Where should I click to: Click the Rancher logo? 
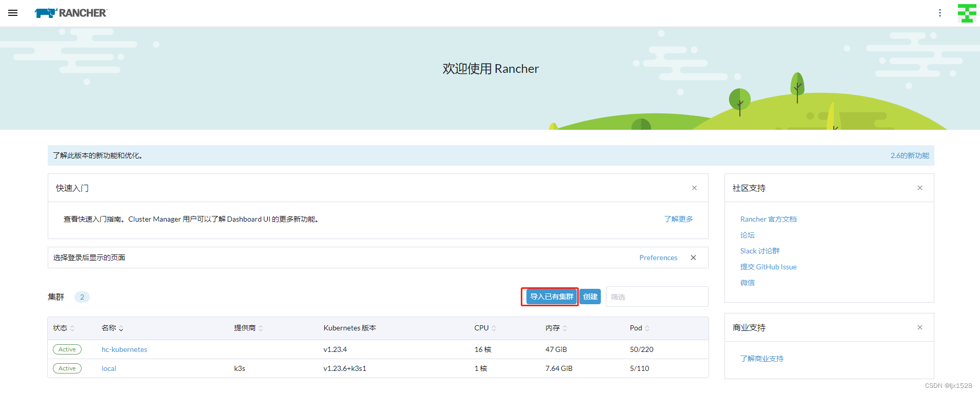click(70, 13)
